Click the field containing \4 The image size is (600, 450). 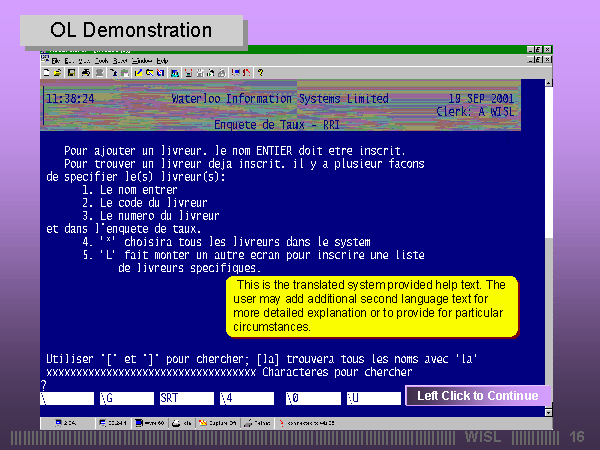pyautogui.click(x=245, y=398)
